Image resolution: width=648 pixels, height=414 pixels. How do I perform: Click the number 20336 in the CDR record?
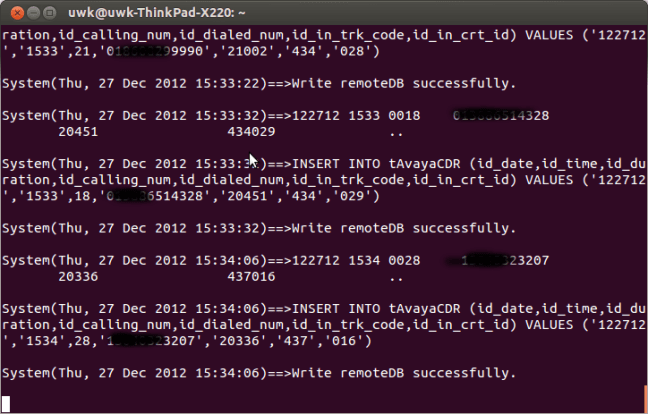coord(78,276)
